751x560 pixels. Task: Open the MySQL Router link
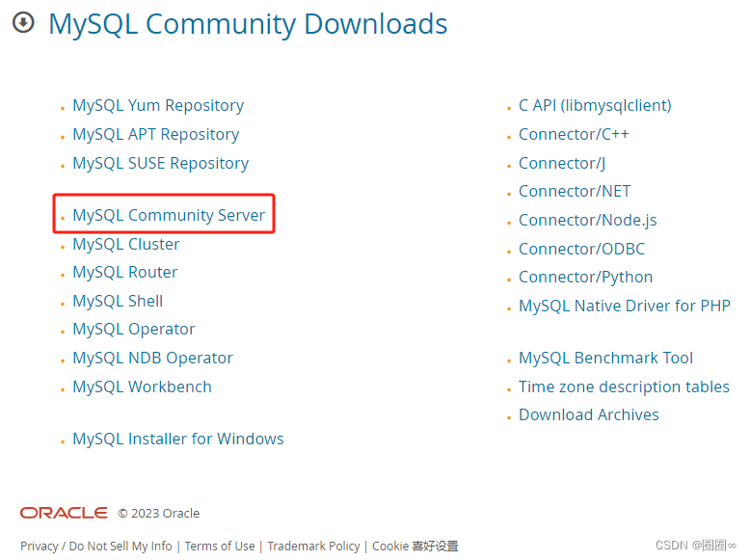(x=125, y=272)
